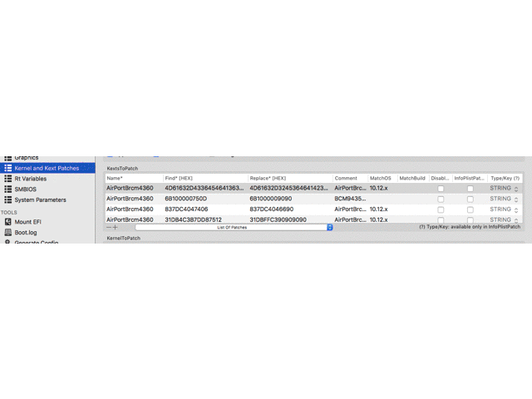
Task: Click the MatchOS column header
Action: (382, 178)
